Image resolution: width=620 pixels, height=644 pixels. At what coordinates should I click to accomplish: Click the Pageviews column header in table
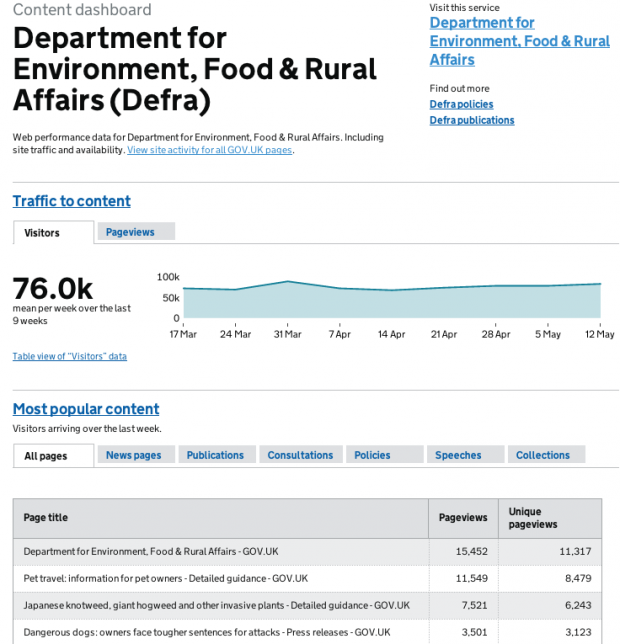click(463, 518)
